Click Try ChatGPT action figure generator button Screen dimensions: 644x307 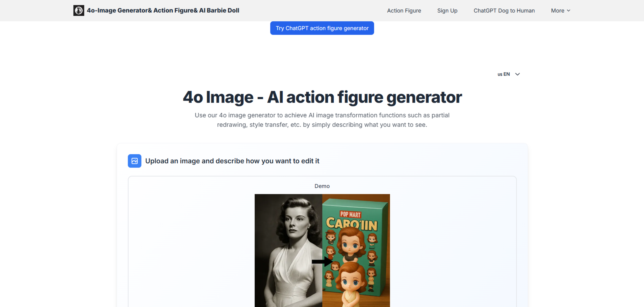pyautogui.click(x=322, y=28)
